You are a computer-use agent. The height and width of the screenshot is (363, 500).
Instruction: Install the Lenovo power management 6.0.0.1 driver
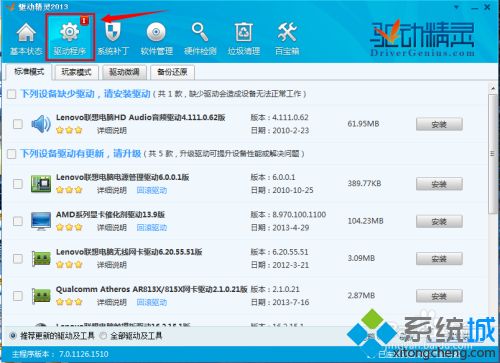coord(439,184)
